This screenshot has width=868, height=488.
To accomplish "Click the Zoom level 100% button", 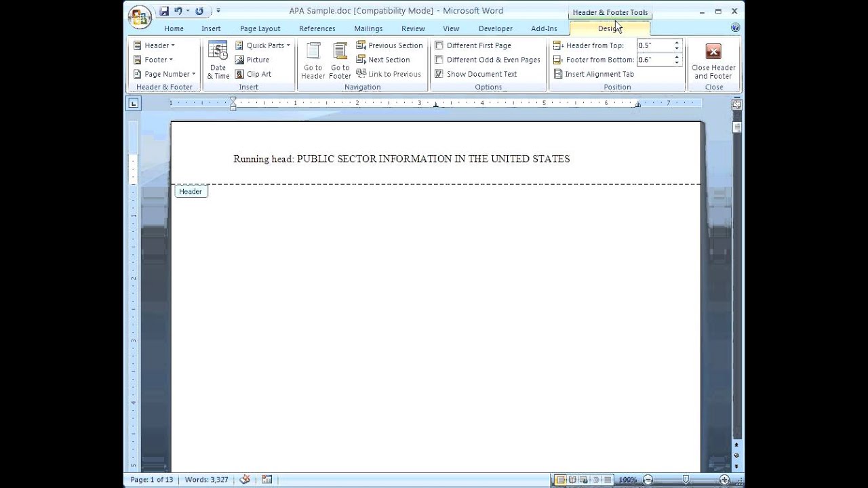I will [x=627, y=480].
